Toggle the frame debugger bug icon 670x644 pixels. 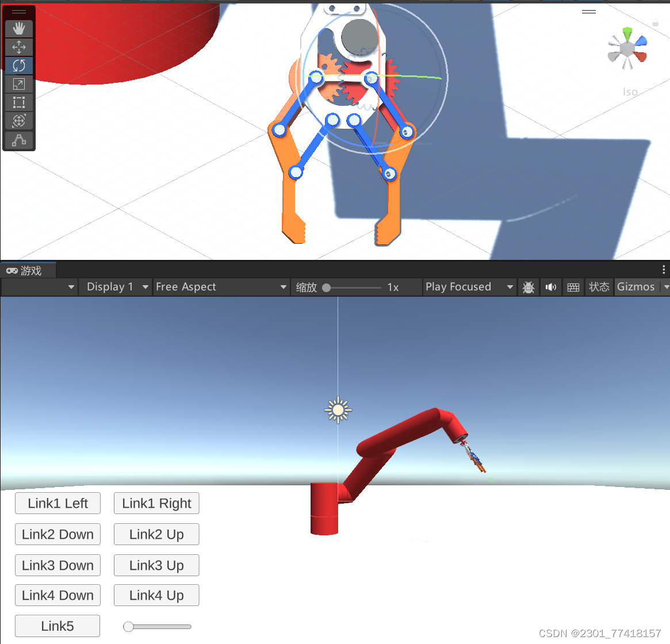529,287
